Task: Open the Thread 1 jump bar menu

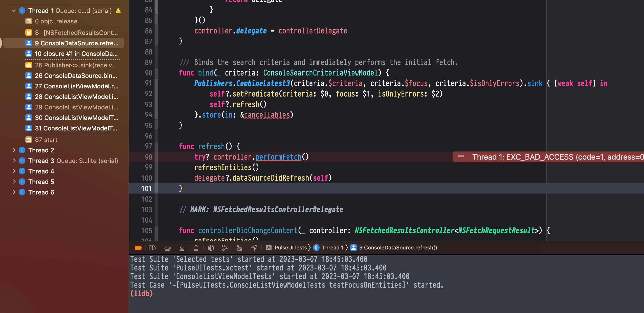Action: coord(333,247)
